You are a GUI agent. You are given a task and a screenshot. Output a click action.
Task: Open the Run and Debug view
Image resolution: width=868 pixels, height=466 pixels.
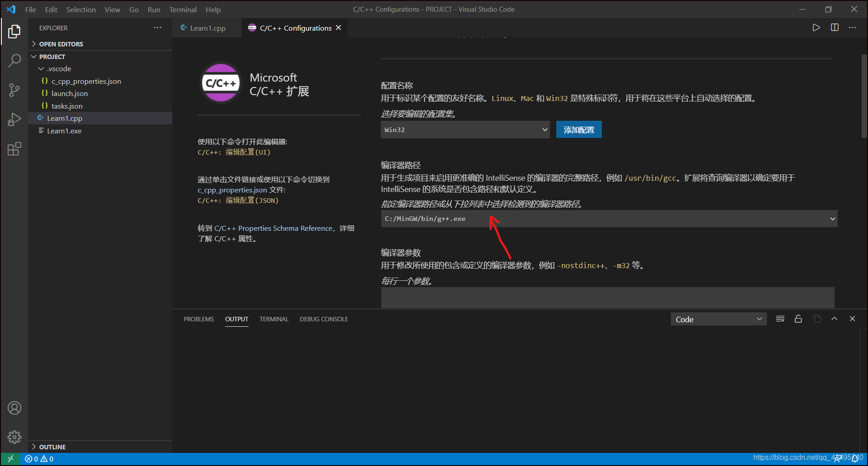[14, 119]
